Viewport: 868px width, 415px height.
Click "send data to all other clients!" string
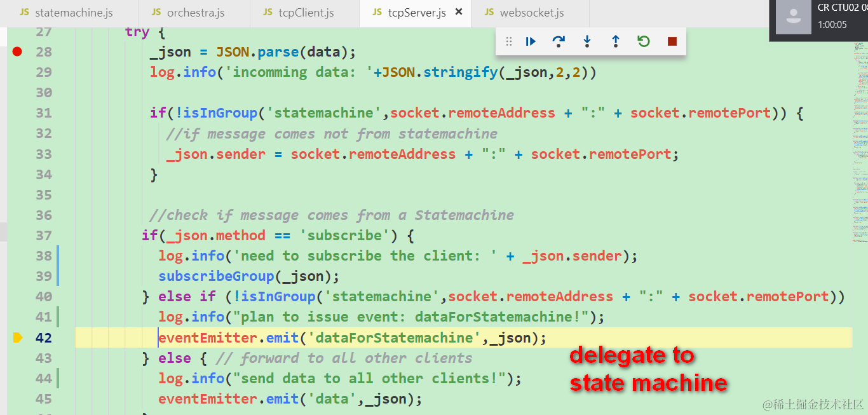coord(369,379)
